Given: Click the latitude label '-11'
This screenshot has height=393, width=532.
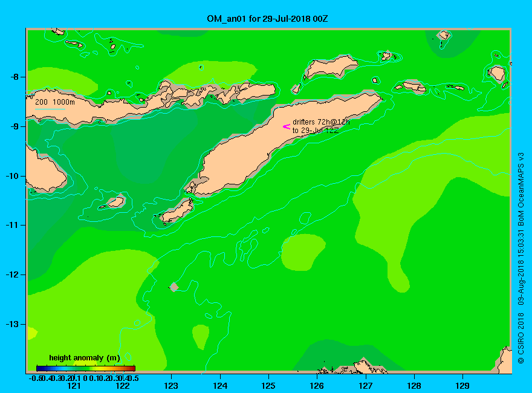Looking at the screenshot, I should (x=13, y=225).
